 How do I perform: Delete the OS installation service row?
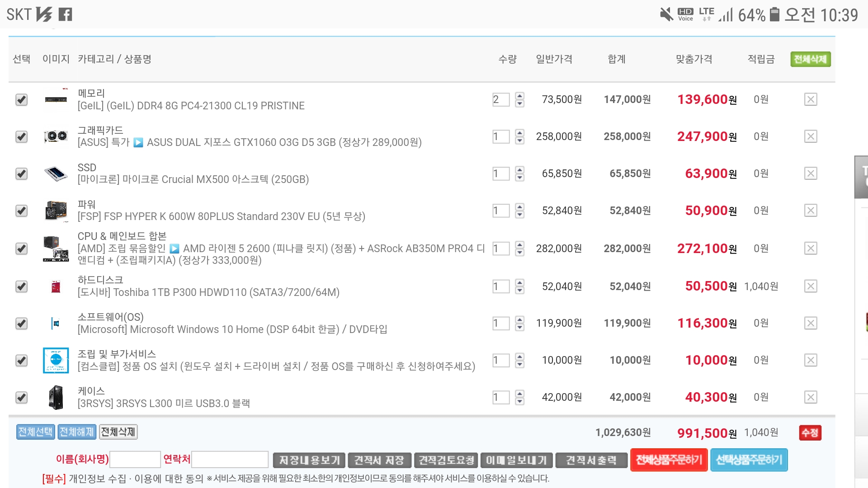pyautogui.click(x=811, y=361)
